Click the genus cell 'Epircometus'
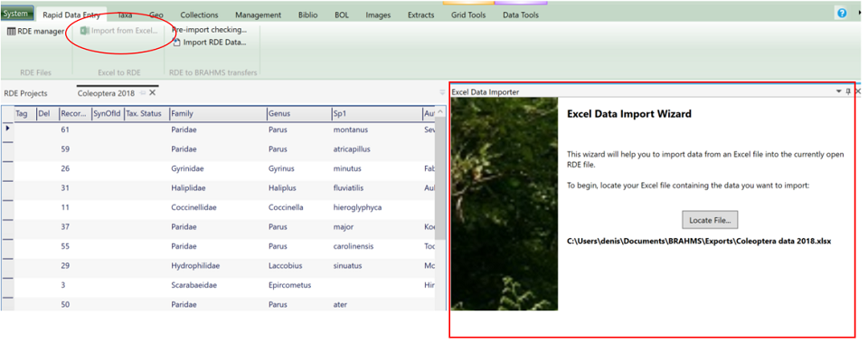Viewport: 868px width, 344px height. (289, 285)
